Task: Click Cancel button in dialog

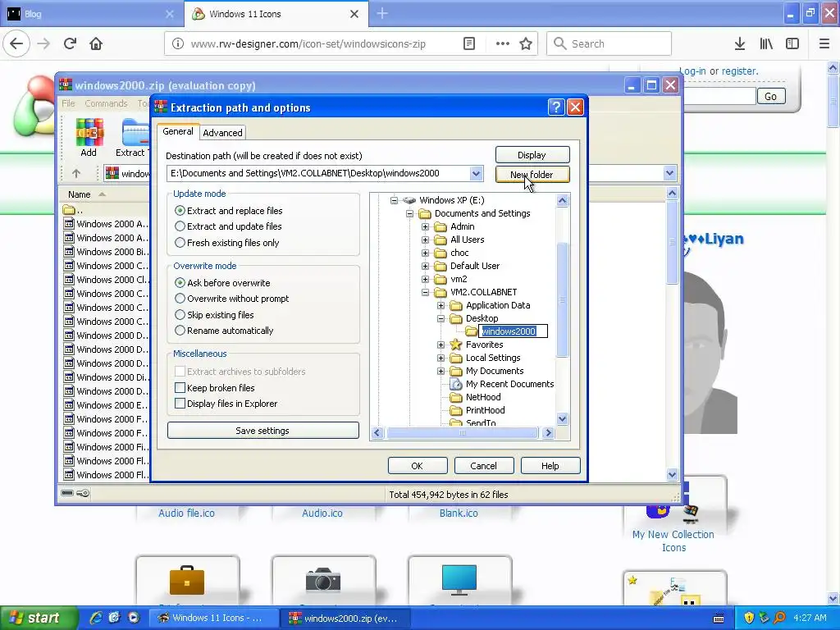Action: tap(483, 466)
